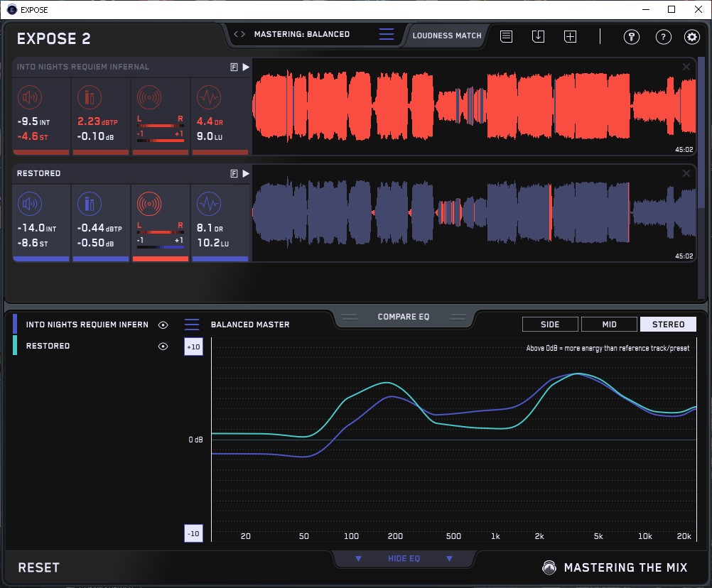The height and width of the screenshot is (588, 712).
Task: Click the vertical scrollbar of the track list
Action: click(701, 131)
